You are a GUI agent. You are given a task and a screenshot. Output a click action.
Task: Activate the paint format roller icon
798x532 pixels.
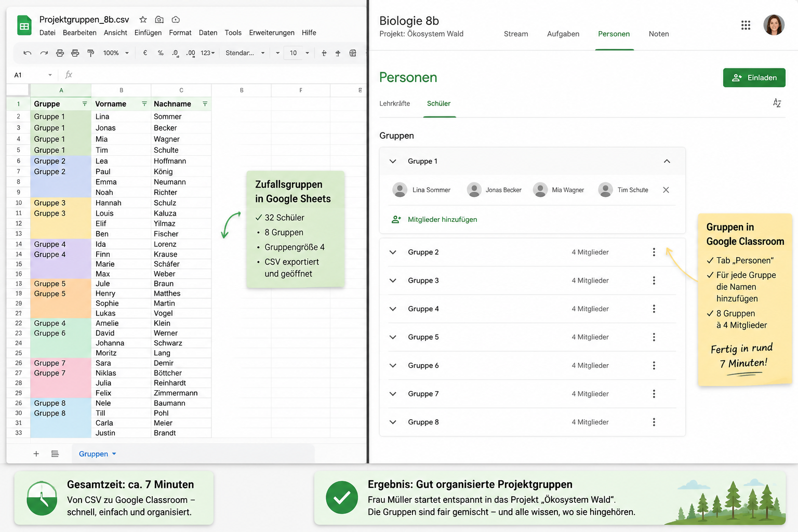click(x=91, y=53)
